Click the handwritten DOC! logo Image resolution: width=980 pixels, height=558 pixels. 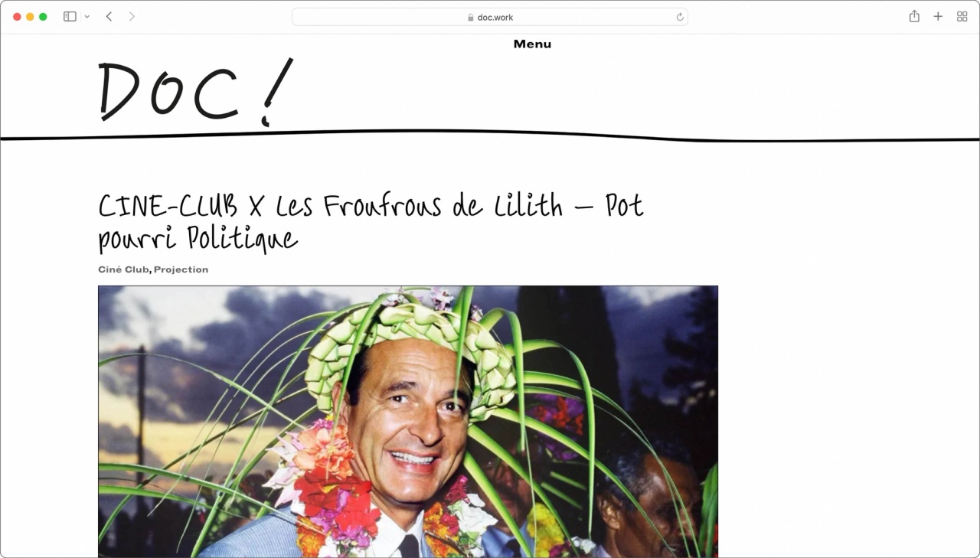(x=196, y=91)
